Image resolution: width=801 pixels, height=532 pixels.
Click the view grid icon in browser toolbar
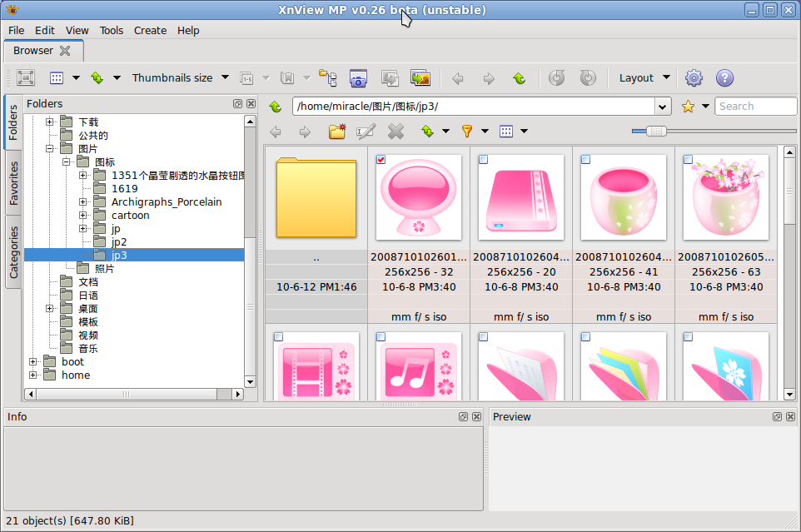pyautogui.click(x=506, y=132)
